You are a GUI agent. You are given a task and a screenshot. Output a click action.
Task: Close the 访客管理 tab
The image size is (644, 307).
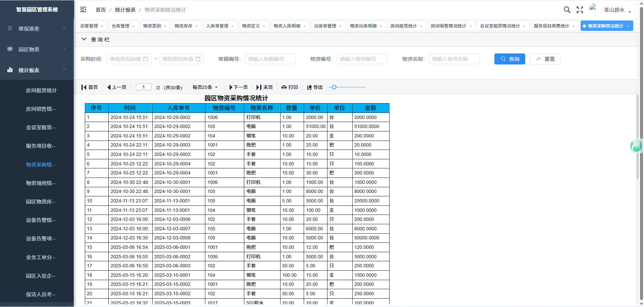(102, 26)
